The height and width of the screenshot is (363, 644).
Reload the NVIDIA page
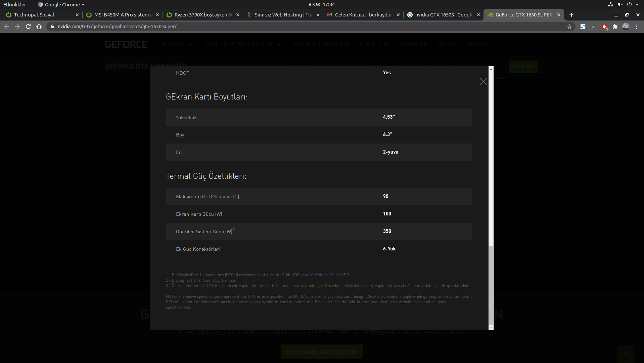[28, 27]
